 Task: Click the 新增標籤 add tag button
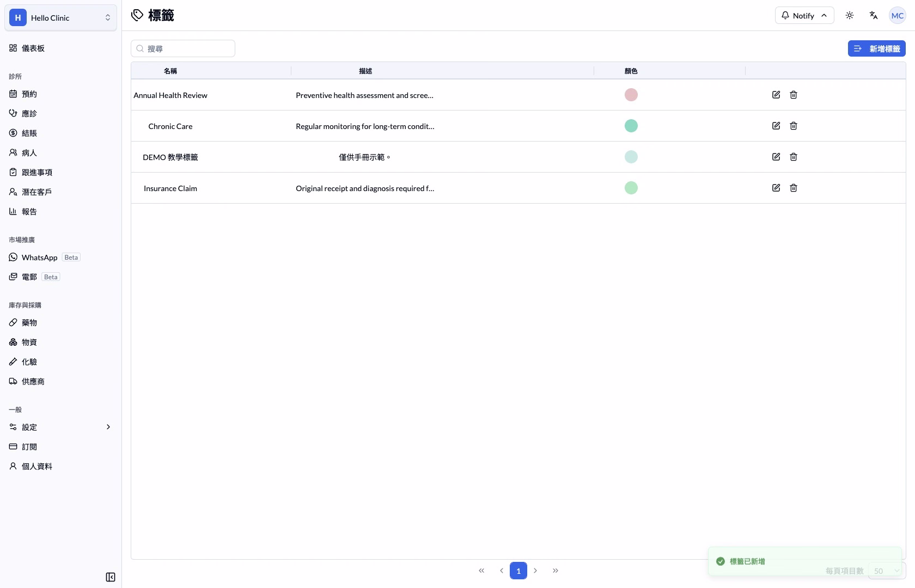[x=876, y=48]
